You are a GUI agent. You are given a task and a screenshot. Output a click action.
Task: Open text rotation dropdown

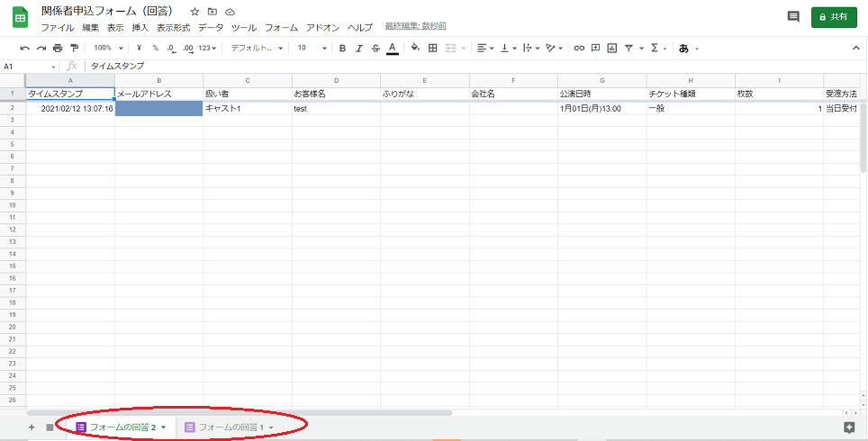[x=554, y=48]
